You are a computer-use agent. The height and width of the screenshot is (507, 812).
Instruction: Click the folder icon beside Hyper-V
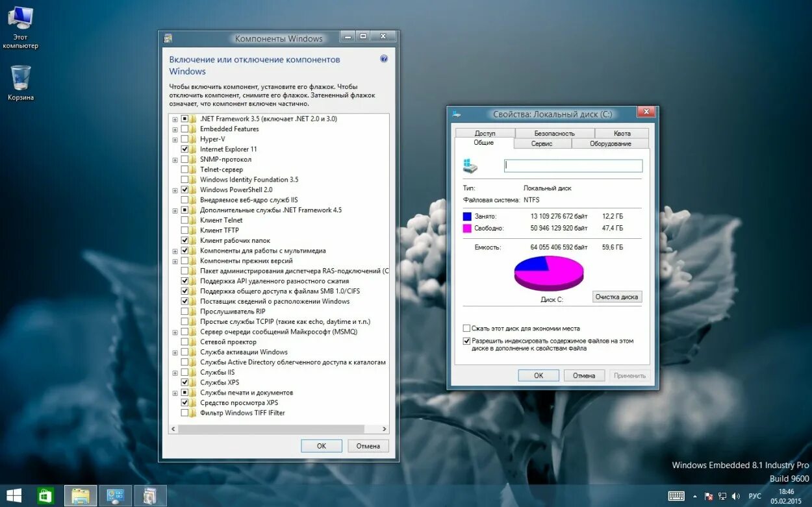193,139
